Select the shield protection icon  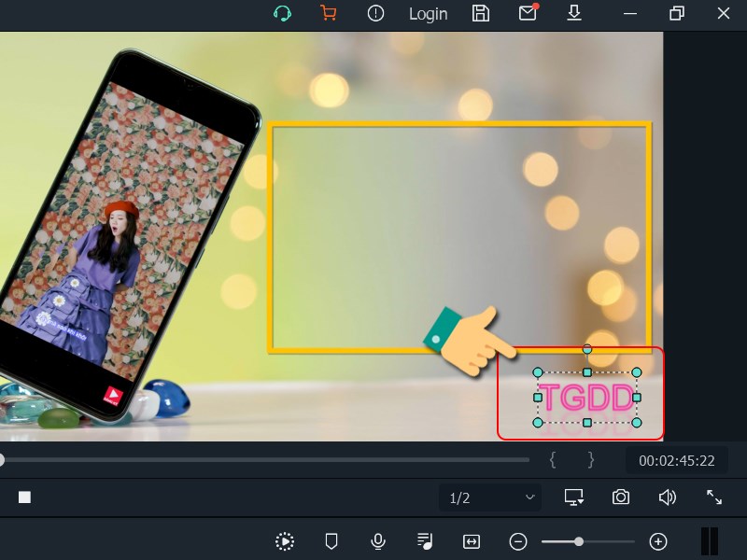pos(331,541)
